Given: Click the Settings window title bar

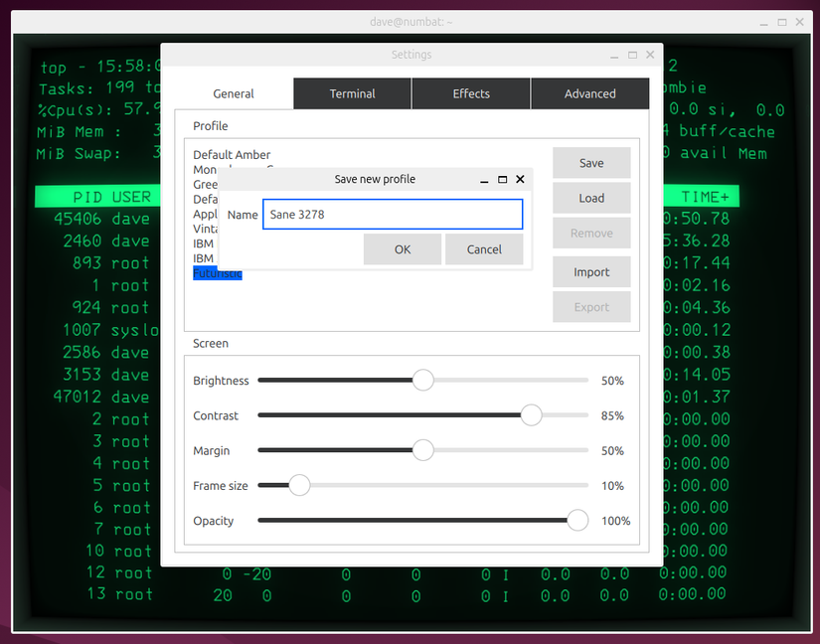Looking at the screenshot, I should (411, 55).
